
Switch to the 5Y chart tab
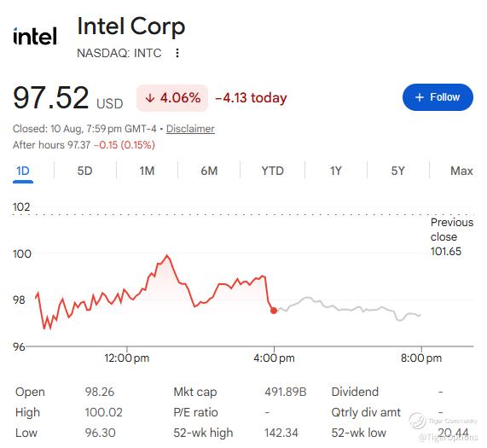click(397, 172)
